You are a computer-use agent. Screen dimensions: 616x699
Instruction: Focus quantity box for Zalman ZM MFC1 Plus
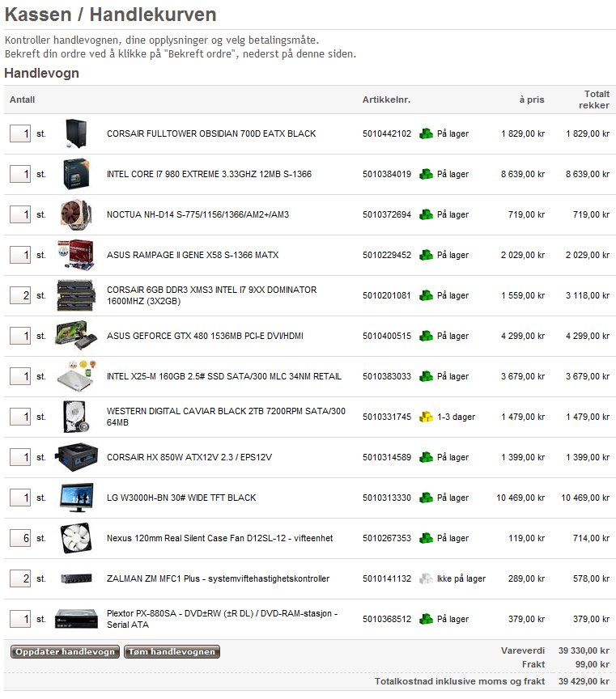pyautogui.click(x=20, y=578)
